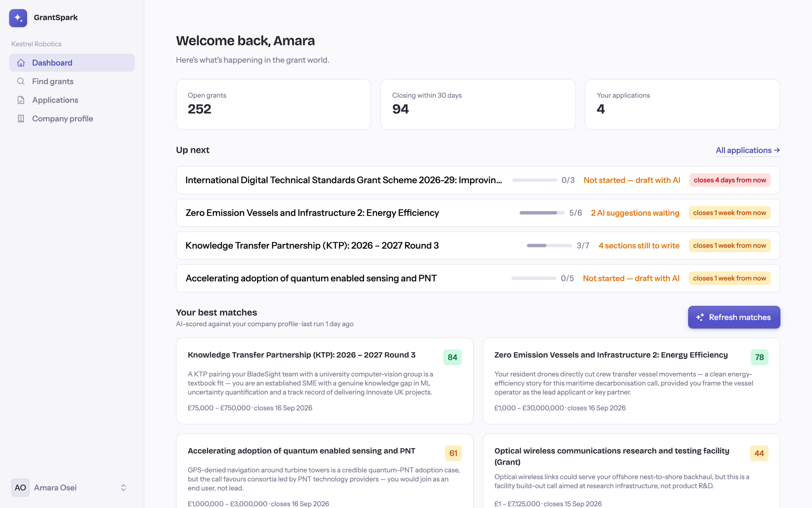The width and height of the screenshot is (812, 508).
Task: Open the KTP 2026 – 2027 Round 3 match card
Action: [x=325, y=381]
